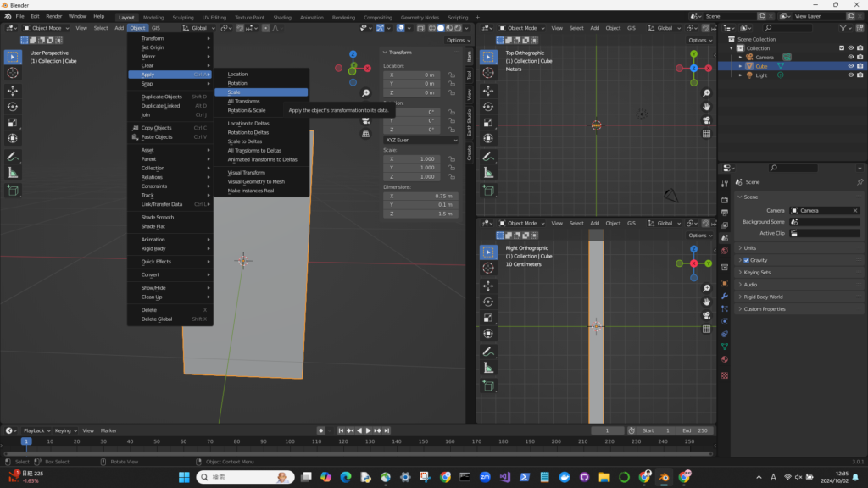Open Modifier properties wrench tab
The width and height of the screenshot is (868, 488).
tap(725, 297)
